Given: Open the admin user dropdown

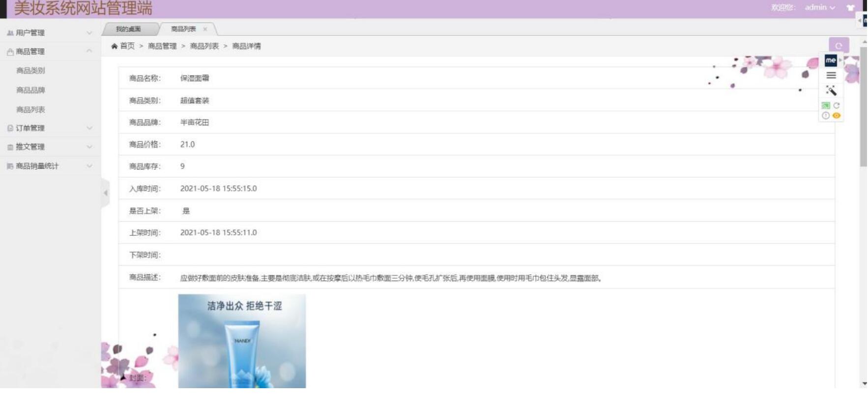Looking at the screenshot, I should tap(820, 7).
